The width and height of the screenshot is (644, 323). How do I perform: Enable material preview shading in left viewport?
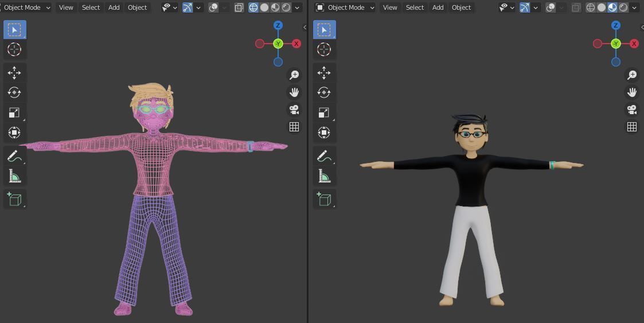click(275, 7)
